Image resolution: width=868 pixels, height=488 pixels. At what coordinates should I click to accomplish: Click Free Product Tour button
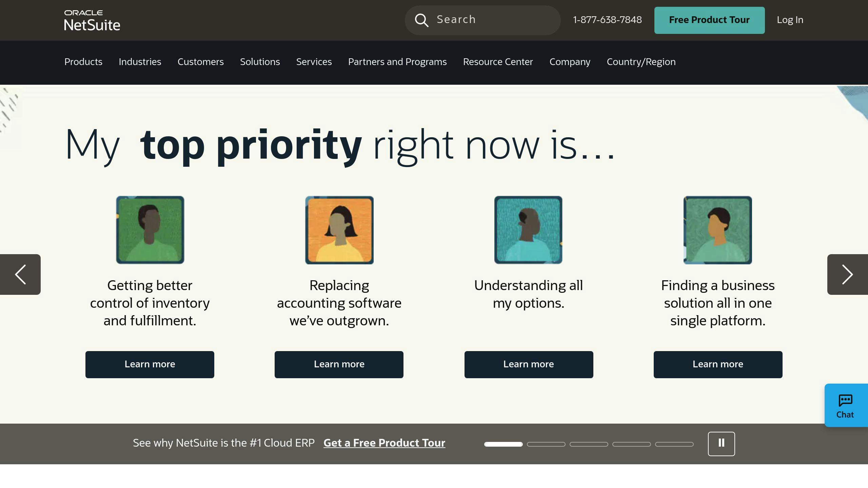click(709, 20)
